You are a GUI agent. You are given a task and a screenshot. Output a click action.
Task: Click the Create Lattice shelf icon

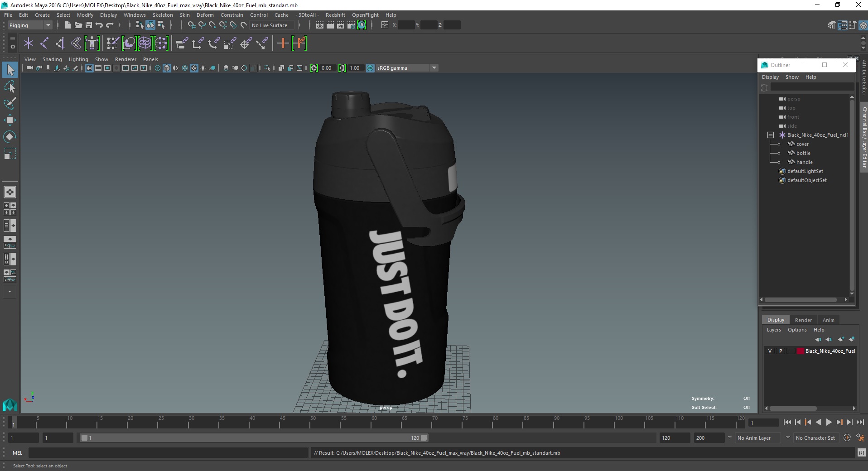pyautogui.click(x=145, y=43)
